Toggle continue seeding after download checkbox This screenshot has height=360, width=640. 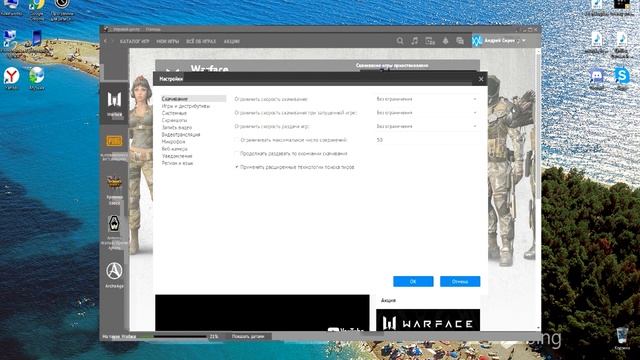click(x=237, y=153)
